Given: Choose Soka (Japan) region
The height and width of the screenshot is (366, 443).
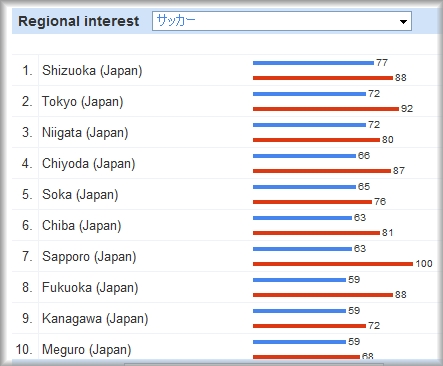Looking at the screenshot, I should click(80, 195).
